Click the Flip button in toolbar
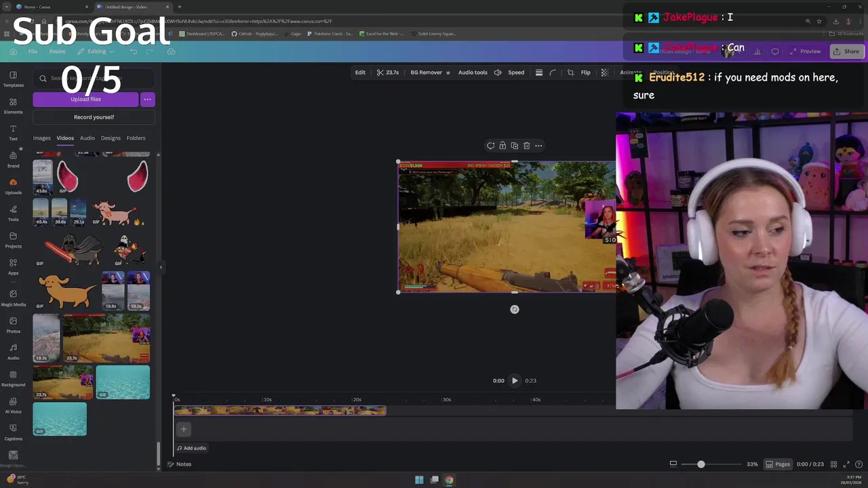 (x=585, y=73)
